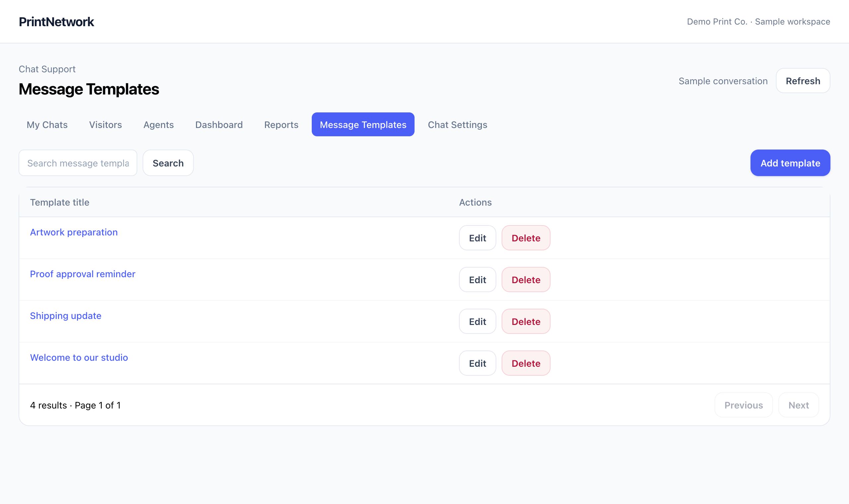
Task: Edit the Artwork preparation template
Action: tap(478, 238)
